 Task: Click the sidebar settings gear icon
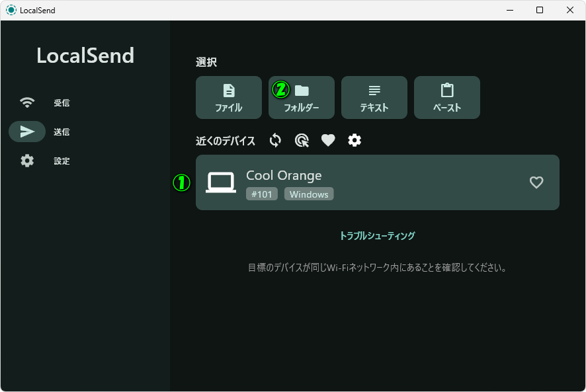click(x=27, y=161)
